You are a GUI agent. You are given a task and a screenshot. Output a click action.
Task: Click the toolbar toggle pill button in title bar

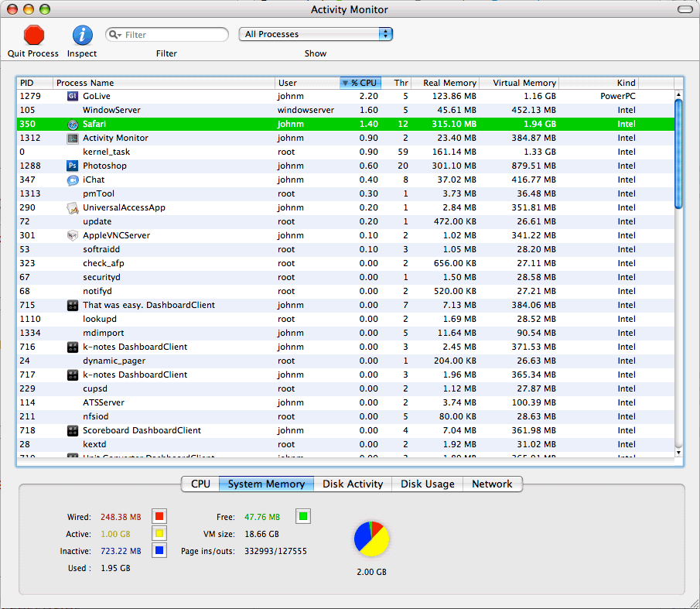coord(685,9)
